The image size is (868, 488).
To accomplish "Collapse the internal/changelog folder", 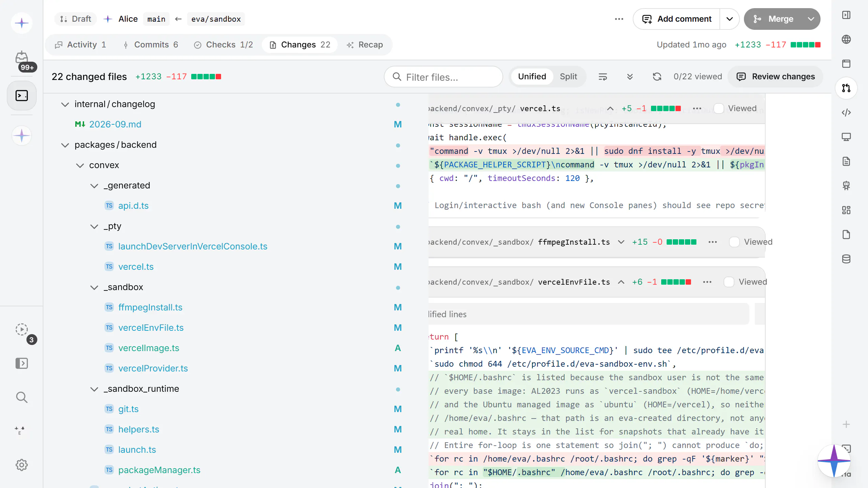I will pyautogui.click(x=65, y=104).
